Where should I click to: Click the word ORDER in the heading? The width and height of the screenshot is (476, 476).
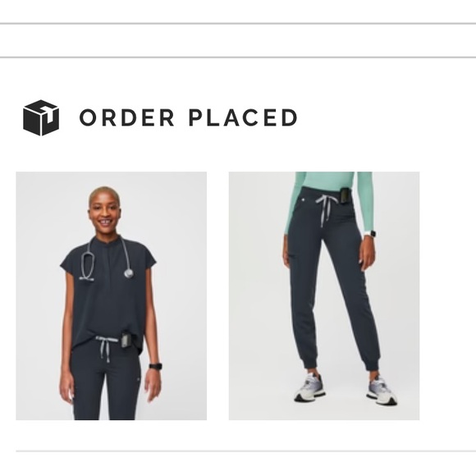point(127,117)
